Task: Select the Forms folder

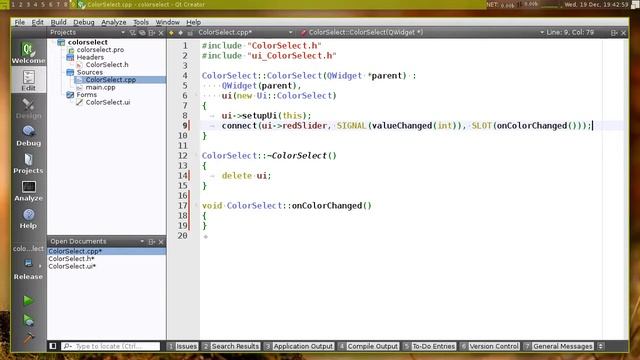Action: (87, 95)
